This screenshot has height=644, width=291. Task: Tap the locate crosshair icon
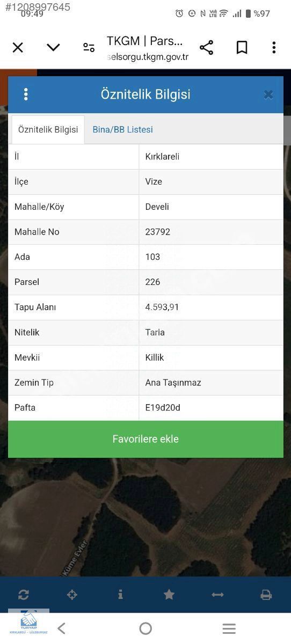[x=72, y=595]
